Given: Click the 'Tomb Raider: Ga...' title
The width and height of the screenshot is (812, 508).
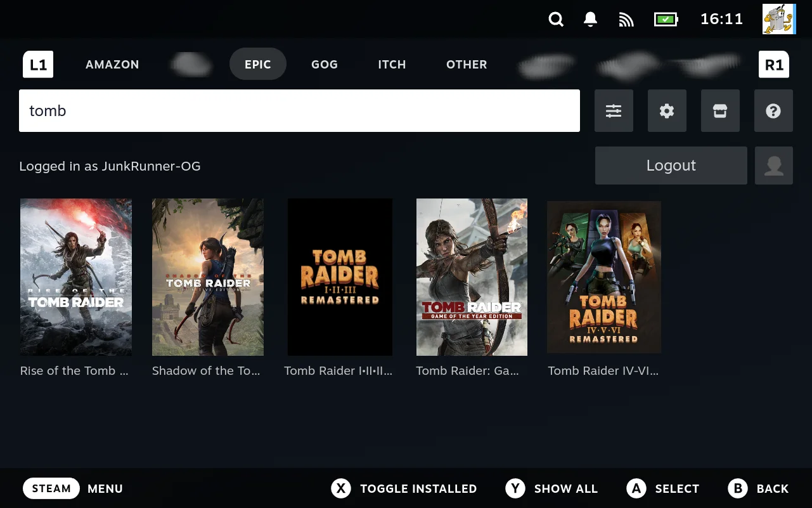Looking at the screenshot, I should (x=467, y=371).
